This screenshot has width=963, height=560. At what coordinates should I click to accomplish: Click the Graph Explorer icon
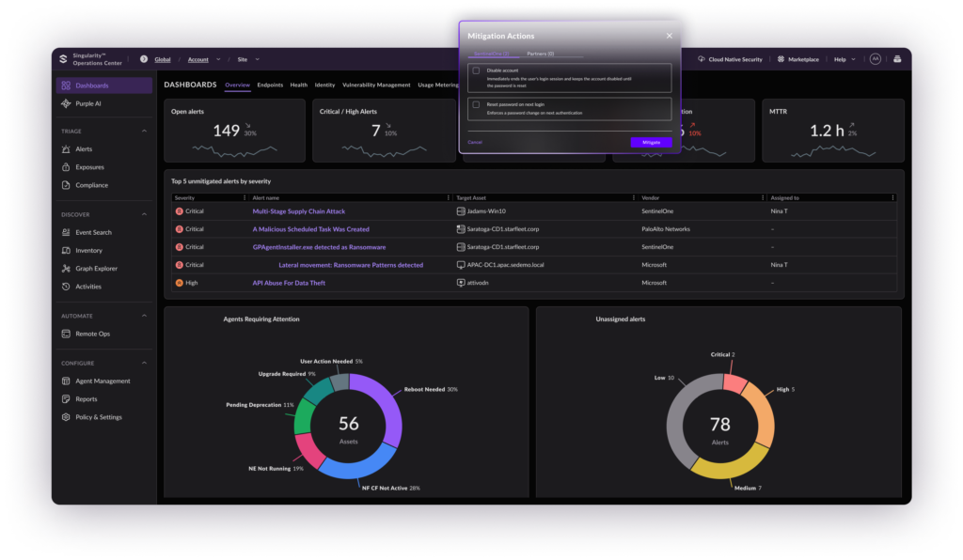[67, 268]
